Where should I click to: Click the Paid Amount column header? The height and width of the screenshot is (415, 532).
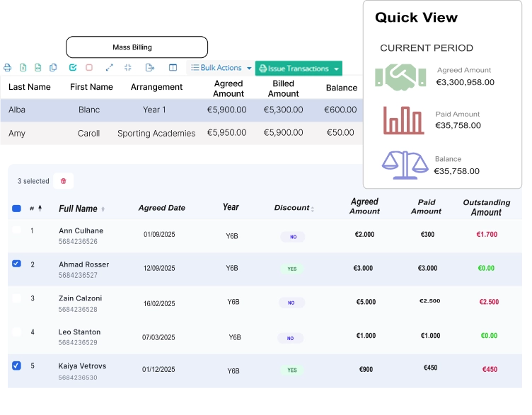(x=426, y=206)
